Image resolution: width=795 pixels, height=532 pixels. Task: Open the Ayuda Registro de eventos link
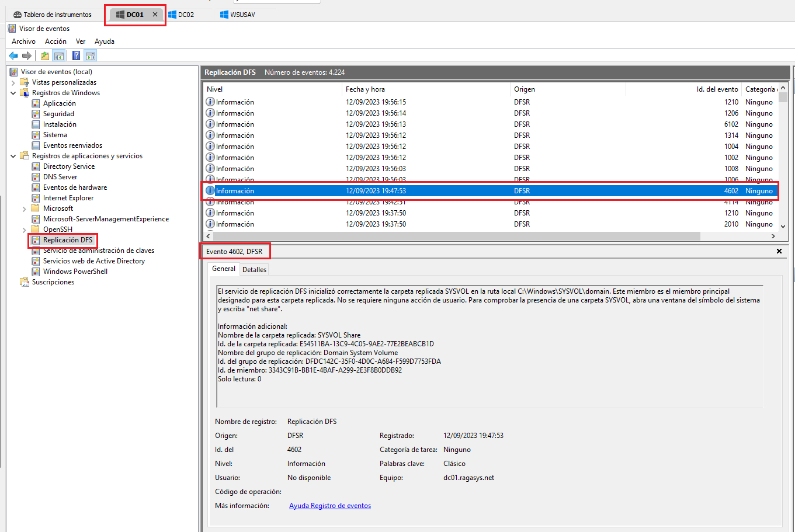point(329,506)
